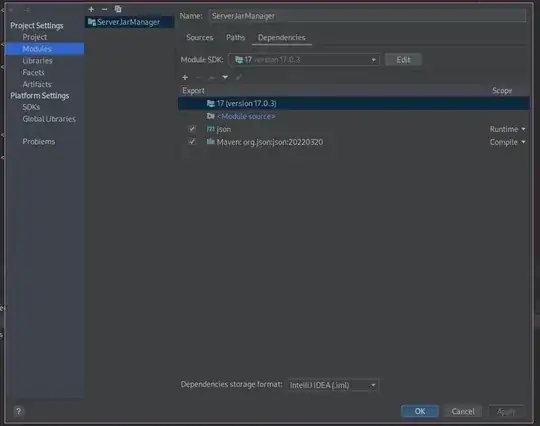
Task: Open Facets settings section
Action: [x=33, y=72]
